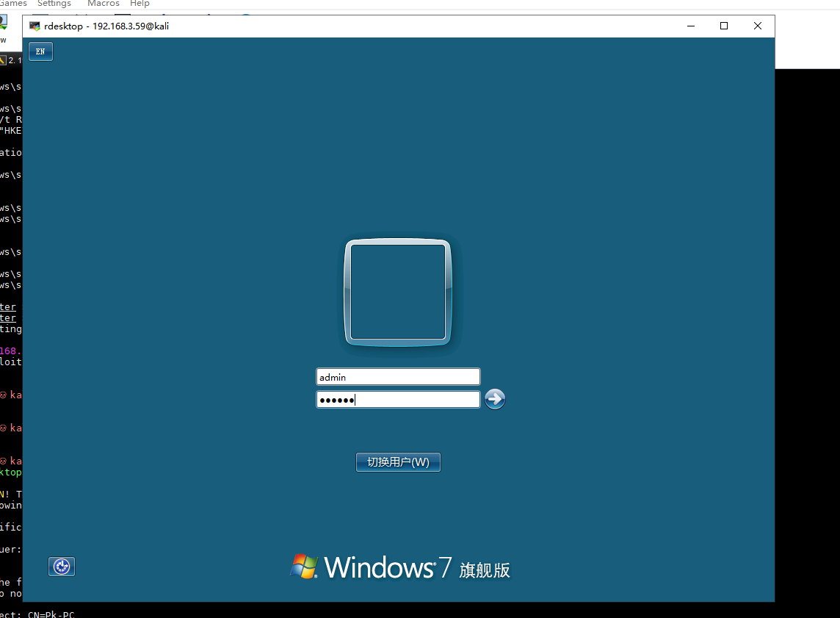Submit login with the arrow button

point(495,399)
